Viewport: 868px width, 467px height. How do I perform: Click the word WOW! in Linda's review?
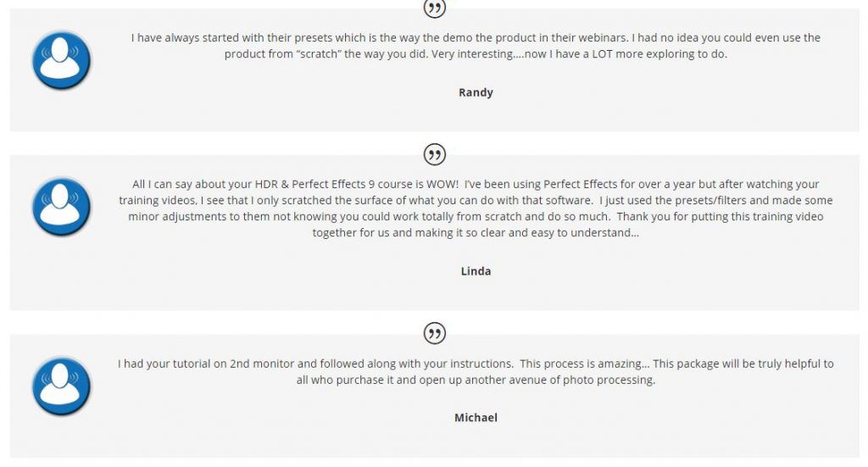tap(442, 184)
